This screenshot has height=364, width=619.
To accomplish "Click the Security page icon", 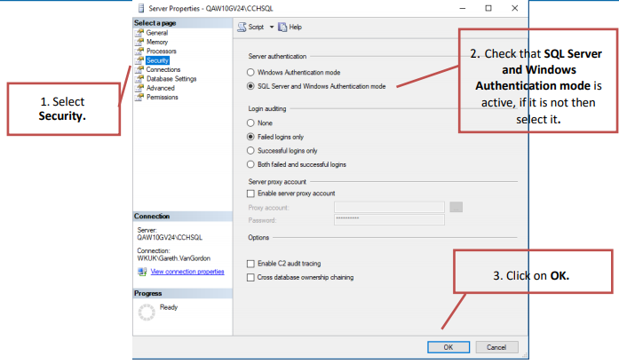I will (139, 60).
